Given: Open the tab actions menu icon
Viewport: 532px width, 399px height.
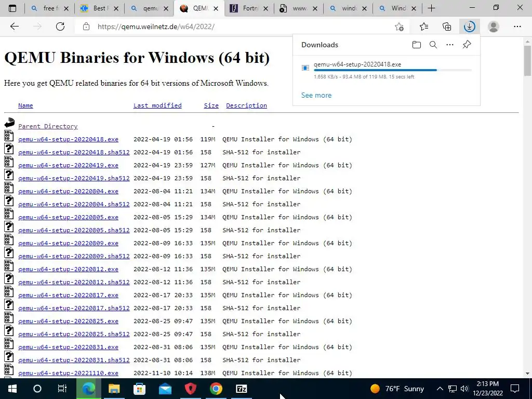Looking at the screenshot, I should 12,8.
